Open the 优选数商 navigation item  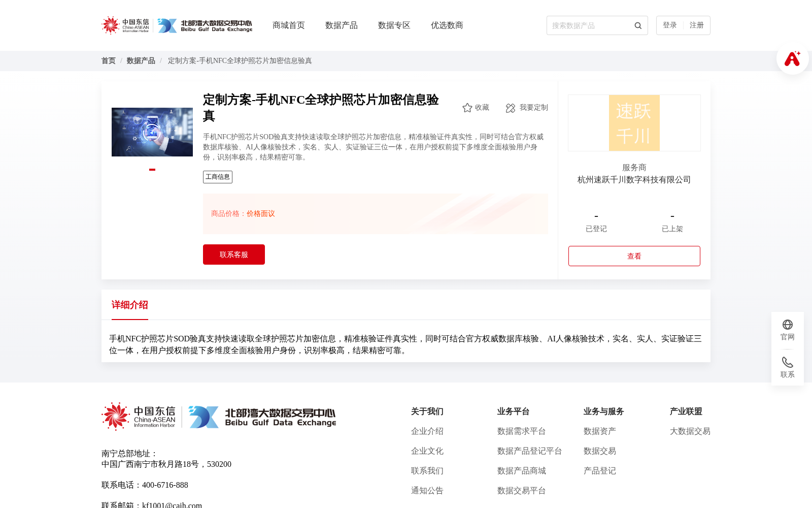[447, 25]
